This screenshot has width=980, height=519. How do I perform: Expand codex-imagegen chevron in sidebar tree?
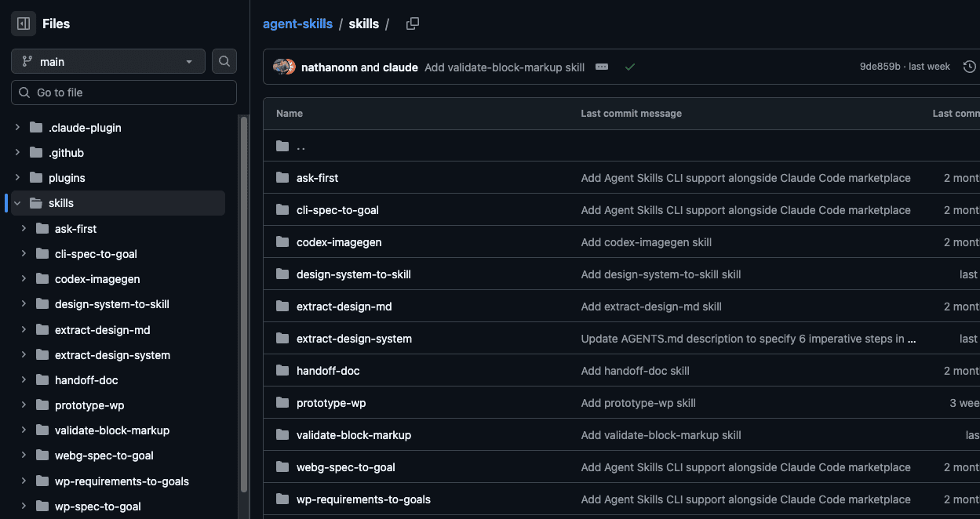pos(24,279)
